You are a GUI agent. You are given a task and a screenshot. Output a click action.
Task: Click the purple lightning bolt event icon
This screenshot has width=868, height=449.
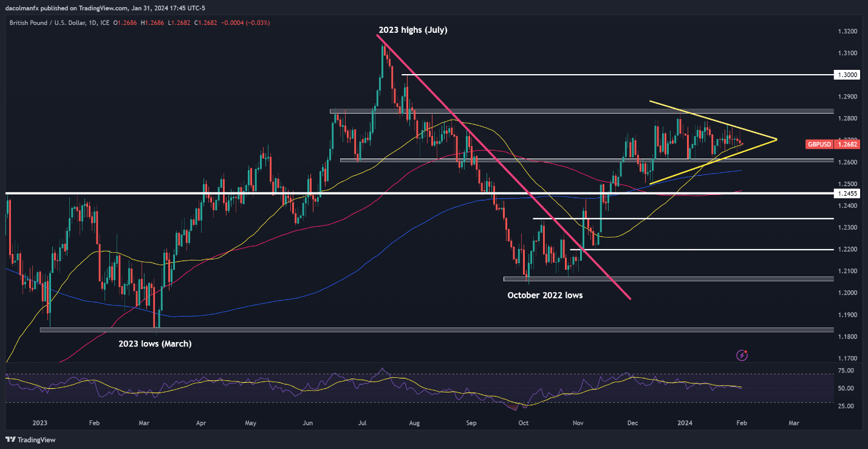741,355
